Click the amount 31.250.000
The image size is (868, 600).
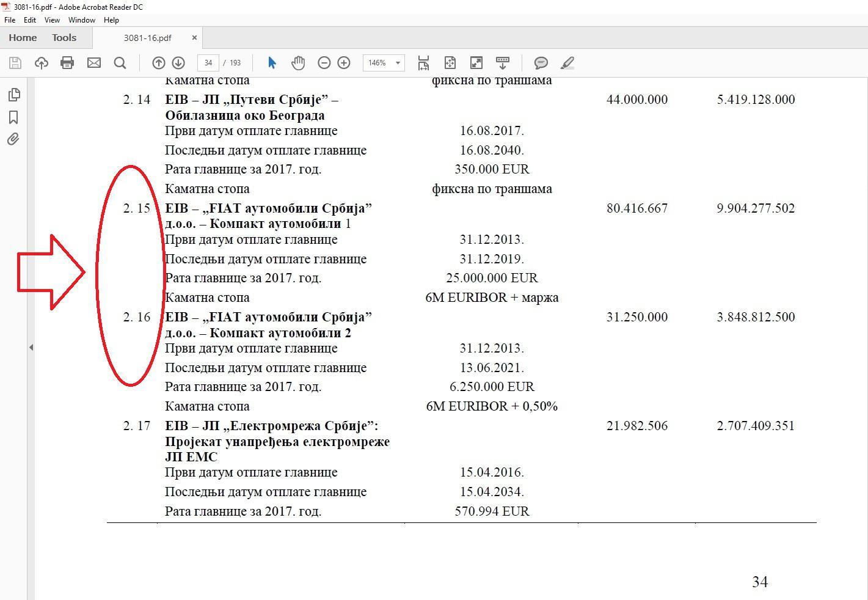point(637,317)
